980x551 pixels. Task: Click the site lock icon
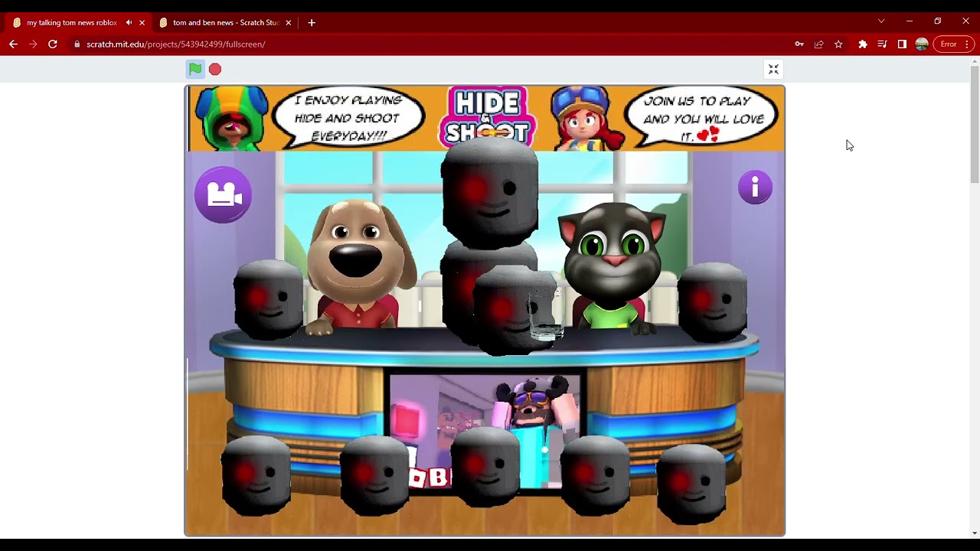(x=77, y=44)
